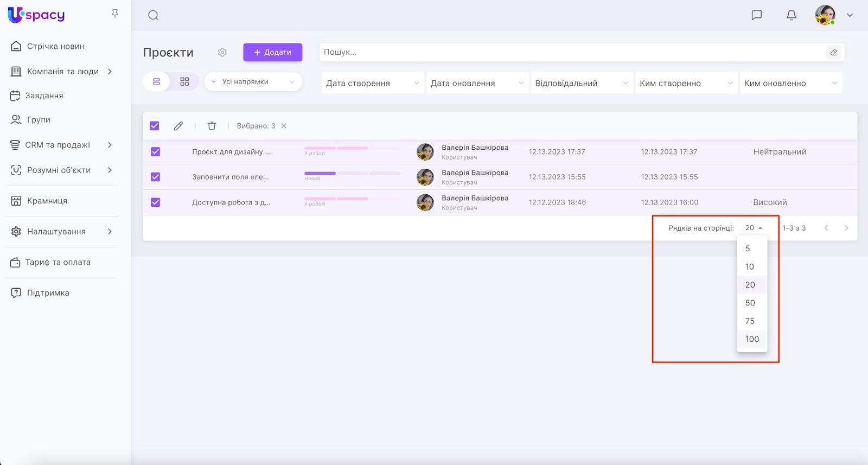Open the notifications bell
Image resolution: width=868 pixels, height=465 pixels.
(x=791, y=15)
